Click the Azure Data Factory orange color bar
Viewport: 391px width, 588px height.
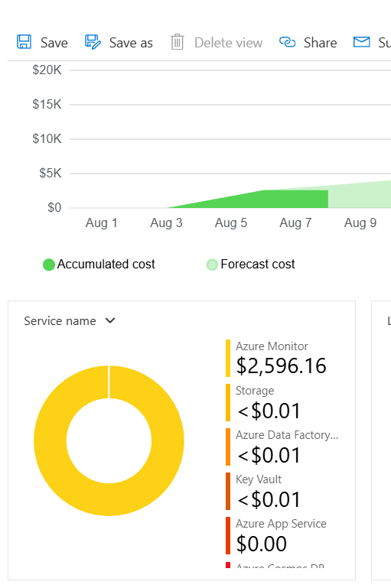(228, 447)
